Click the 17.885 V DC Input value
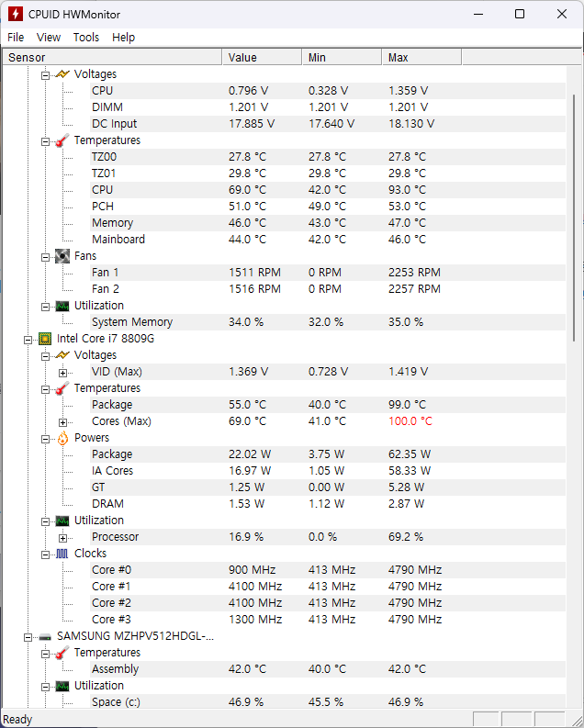The width and height of the screenshot is (584, 728). tap(252, 124)
